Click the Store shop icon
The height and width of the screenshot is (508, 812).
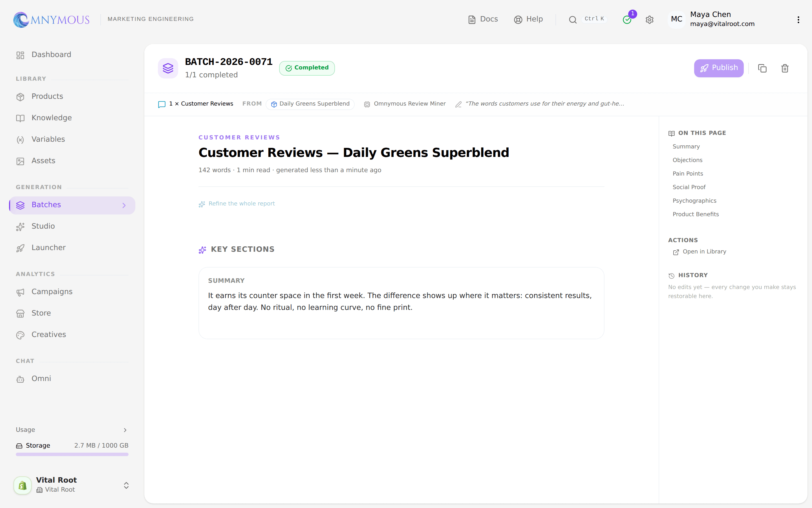[21, 314]
